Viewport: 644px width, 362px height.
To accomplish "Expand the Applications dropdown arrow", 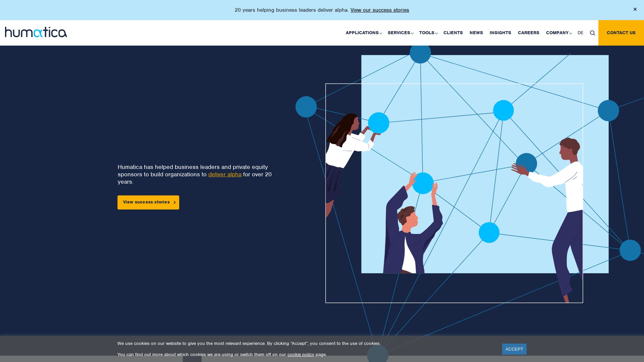I will click(381, 33).
